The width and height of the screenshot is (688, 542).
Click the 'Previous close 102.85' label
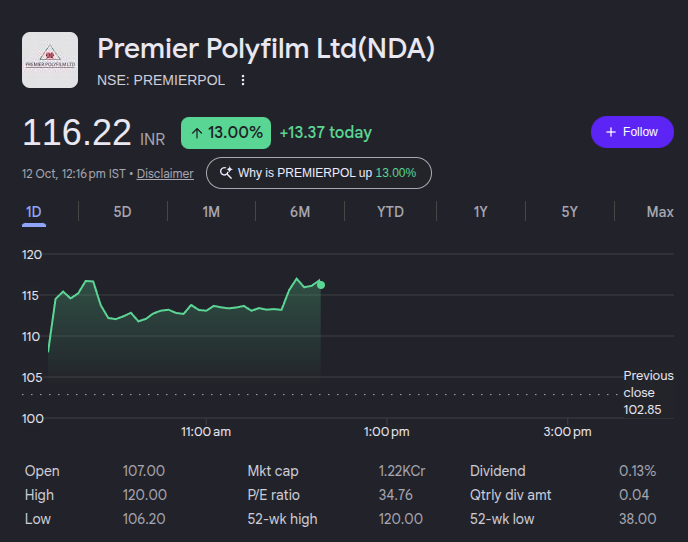point(648,393)
